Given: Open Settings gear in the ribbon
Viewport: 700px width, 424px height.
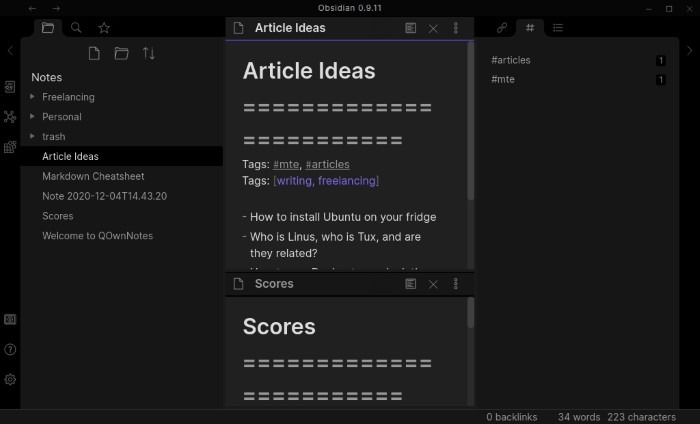Looking at the screenshot, I should [10, 379].
